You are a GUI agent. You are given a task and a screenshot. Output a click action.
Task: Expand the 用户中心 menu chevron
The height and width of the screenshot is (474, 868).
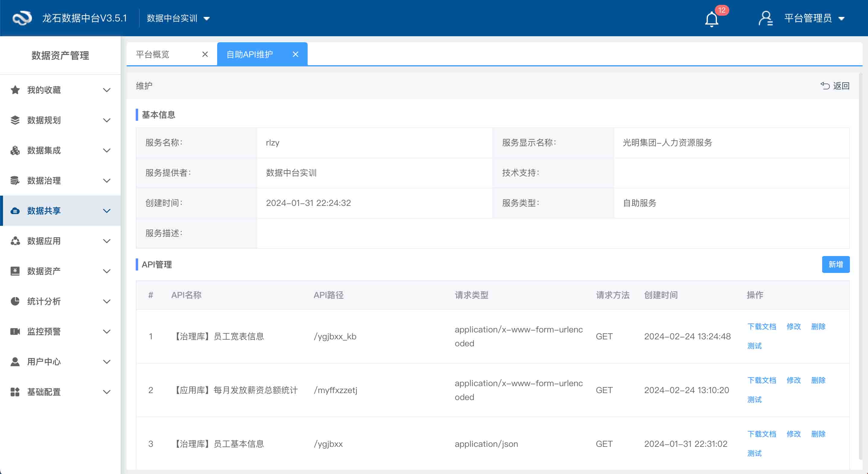click(x=107, y=362)
